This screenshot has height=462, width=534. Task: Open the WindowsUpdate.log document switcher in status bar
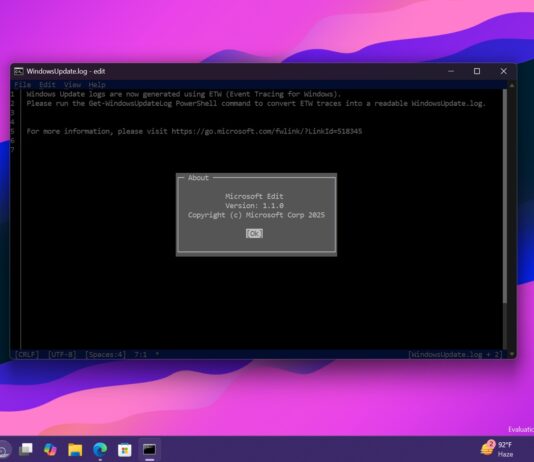coord(455,354)
